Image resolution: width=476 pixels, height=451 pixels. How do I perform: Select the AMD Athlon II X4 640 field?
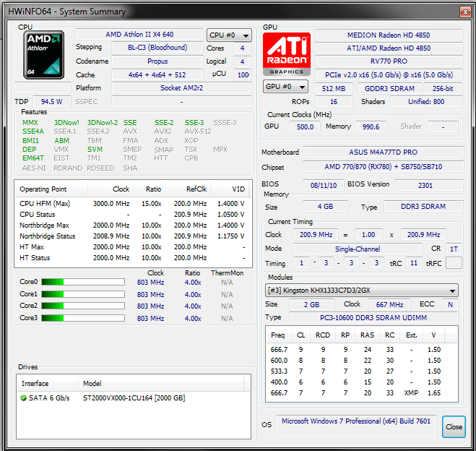pos(139,35)
